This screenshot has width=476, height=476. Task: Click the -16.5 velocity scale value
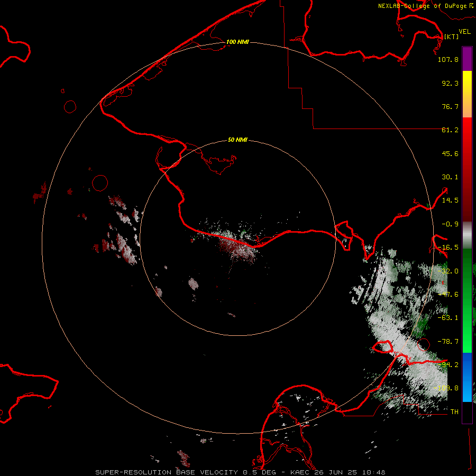click(x=448, y=248)
